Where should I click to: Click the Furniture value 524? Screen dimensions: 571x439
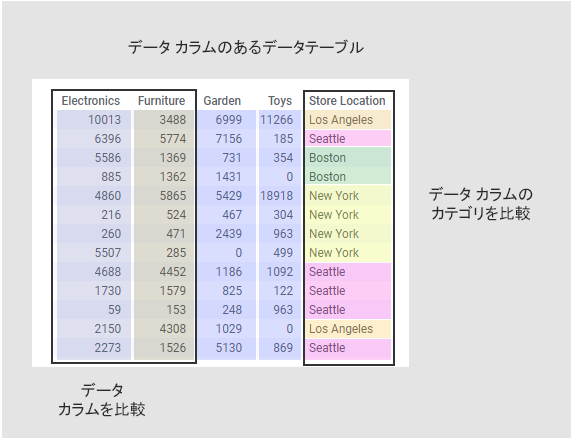pos(176,214)
